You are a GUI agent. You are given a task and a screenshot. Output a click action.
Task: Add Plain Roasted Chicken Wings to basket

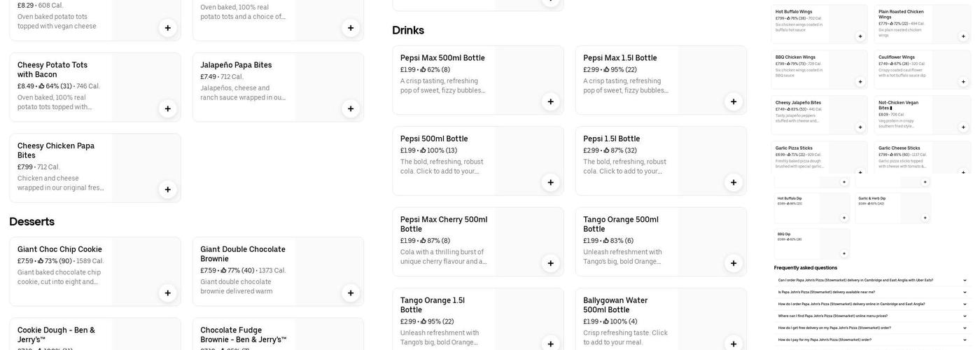pos(963,36)
